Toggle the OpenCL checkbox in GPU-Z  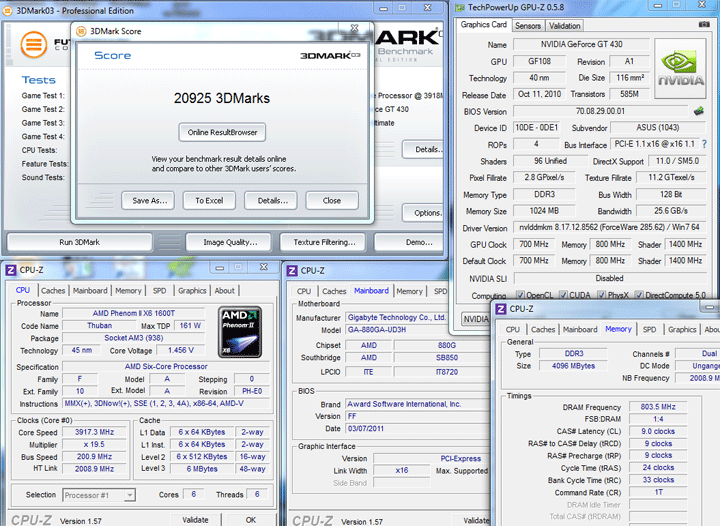click(x=520, y=295)
